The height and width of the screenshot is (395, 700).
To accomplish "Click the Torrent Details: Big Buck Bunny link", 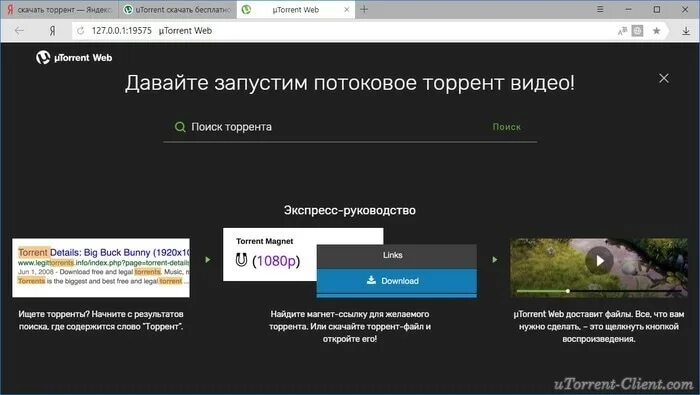I will [x=104, y=252].
